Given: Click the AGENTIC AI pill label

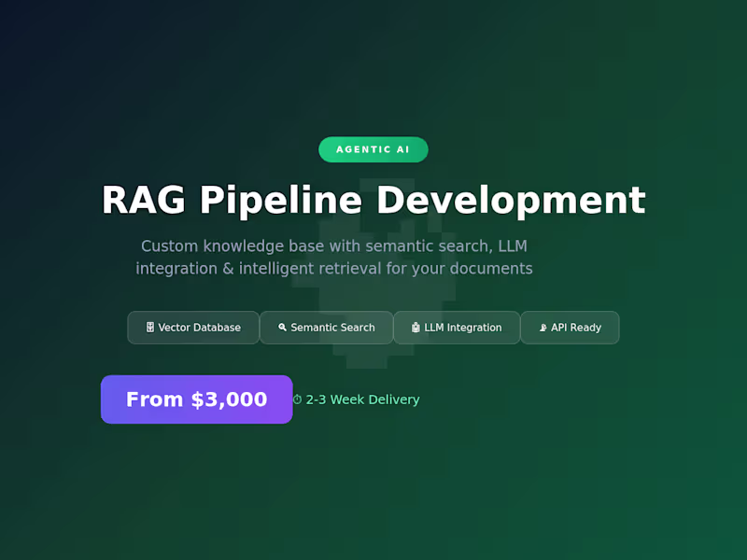Looking at the screenshot, I should pyautogui.click(x=373, y=149).
